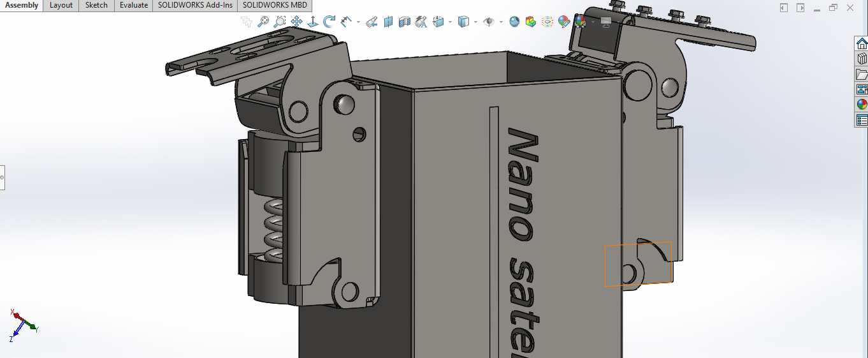Click the Zoom to Fit magnifier
868x358 pixels.
[263, 22]
